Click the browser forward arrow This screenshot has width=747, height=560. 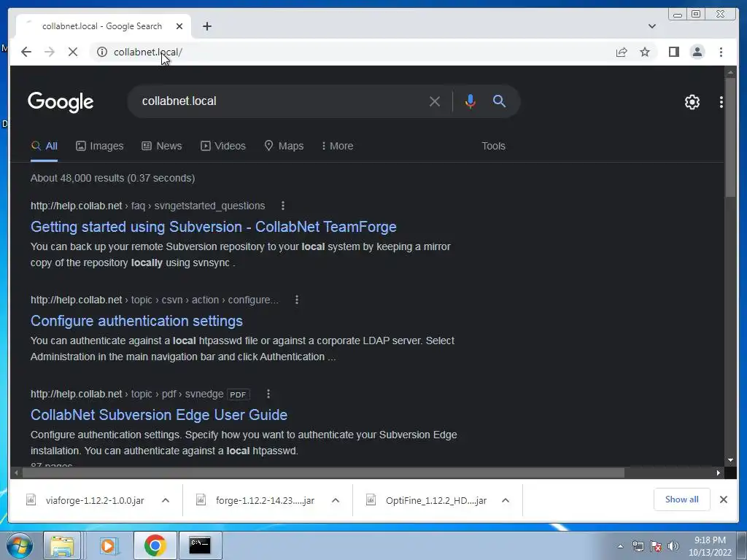click(x=50, y=52)
